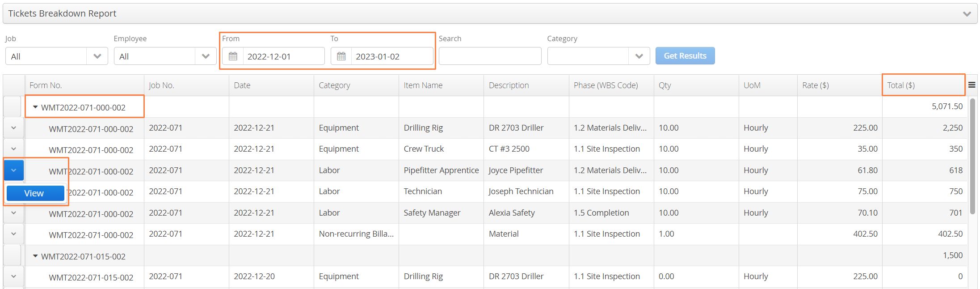Open row menu for Safety Manager row
This screenshot has height=289, width=980.
pos(13,213)
